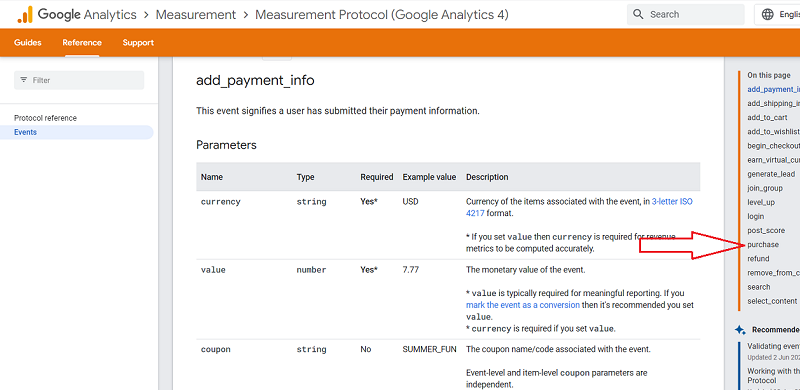Jump to generate_lead section

point(771,174)
